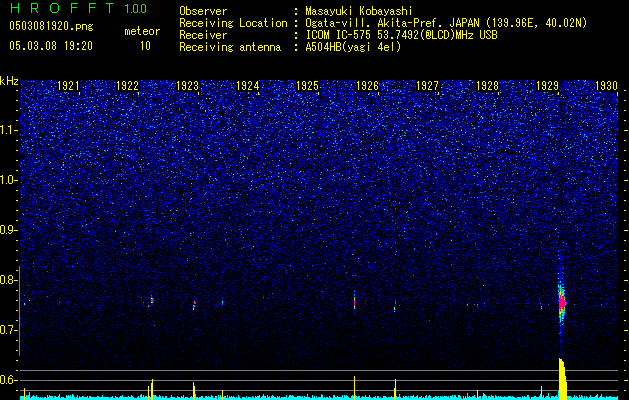629x400 pixels.
Task: Click the 'Receiver' field label
Action: [x=203, y=35]
